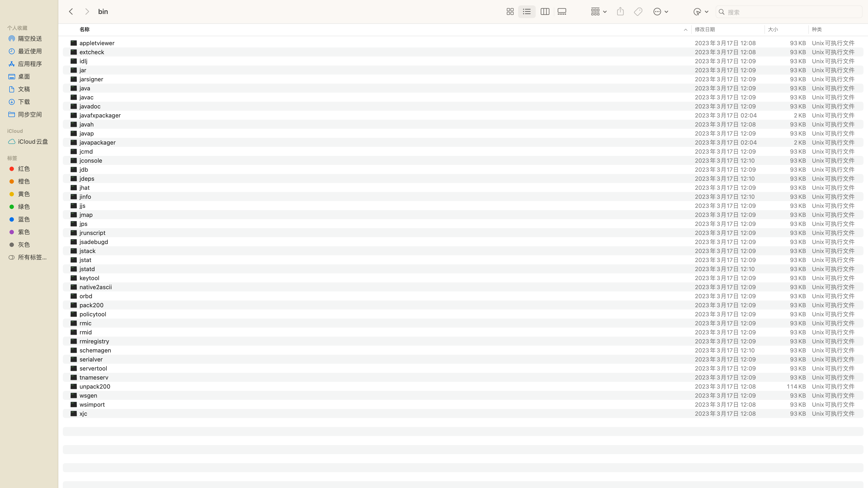Select the javac file
The width and height of the screenshot is (868, 488).
[463, 97]
